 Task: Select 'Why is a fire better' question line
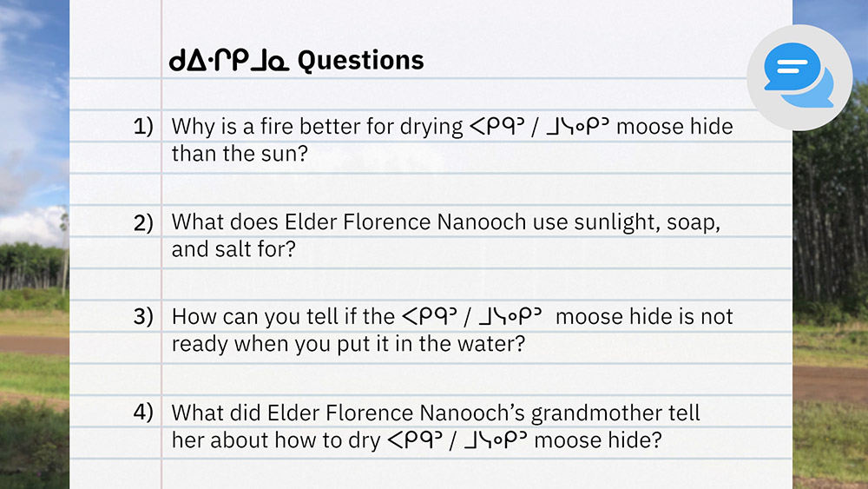(317, 126)
